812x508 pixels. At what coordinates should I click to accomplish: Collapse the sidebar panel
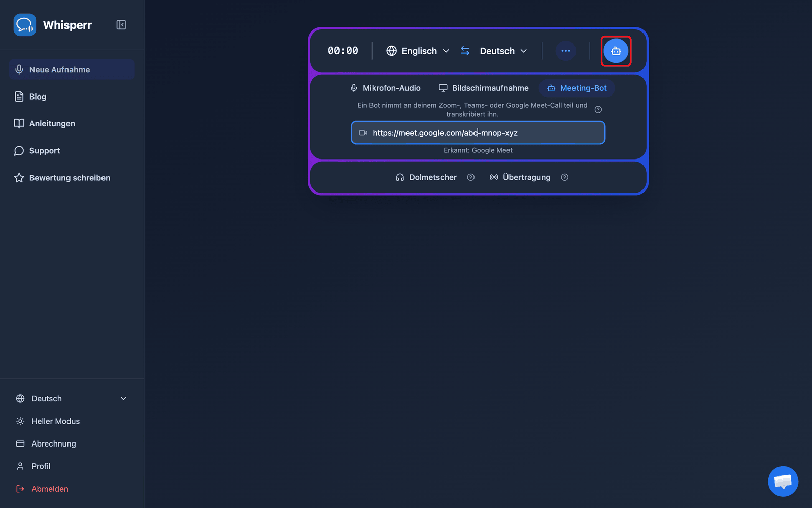121,25
